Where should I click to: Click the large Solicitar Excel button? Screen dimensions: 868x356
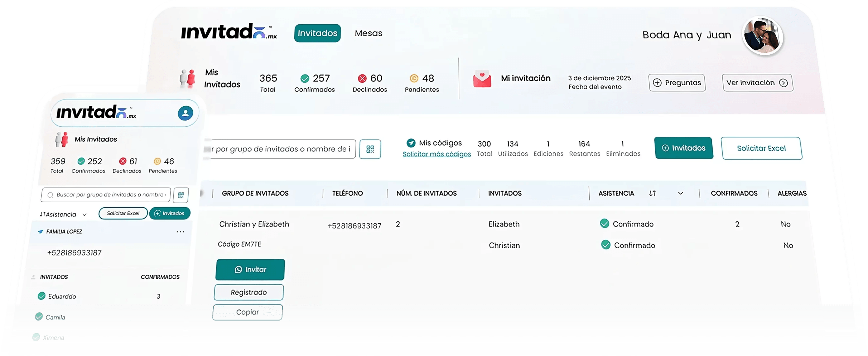point(761,148)
